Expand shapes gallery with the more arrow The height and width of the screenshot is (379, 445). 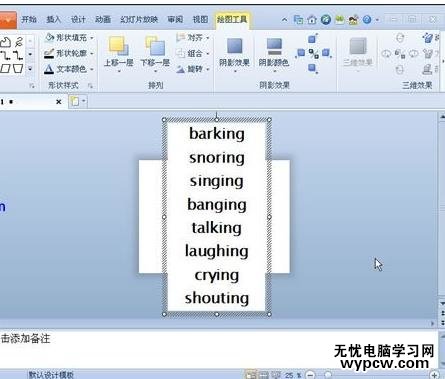point(30,69)
